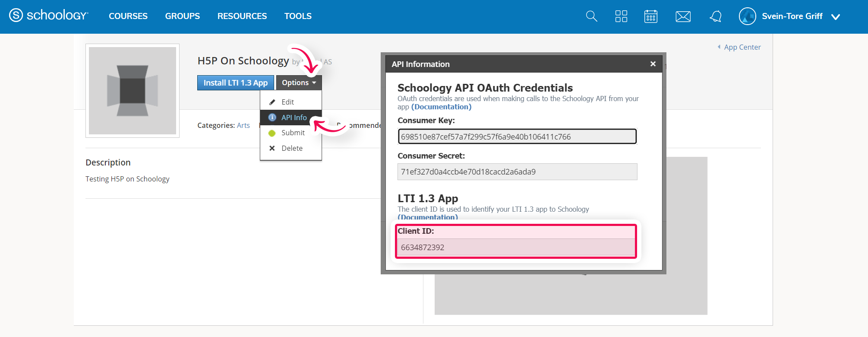The height and width of the screenshot is (337, 868).
Task: Click 'Testing H5P on Schoology' text
Action: (127, 179)
